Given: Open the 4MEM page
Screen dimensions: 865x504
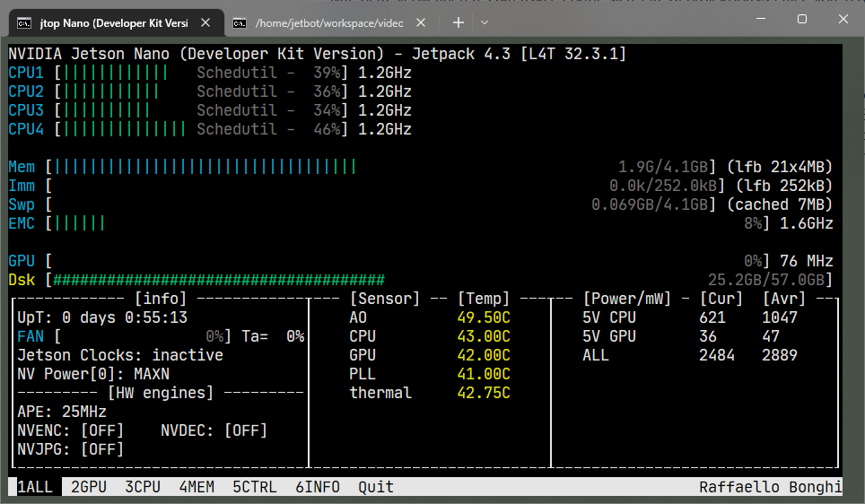Looking at the screenshot, I should (x=197, y=487).
